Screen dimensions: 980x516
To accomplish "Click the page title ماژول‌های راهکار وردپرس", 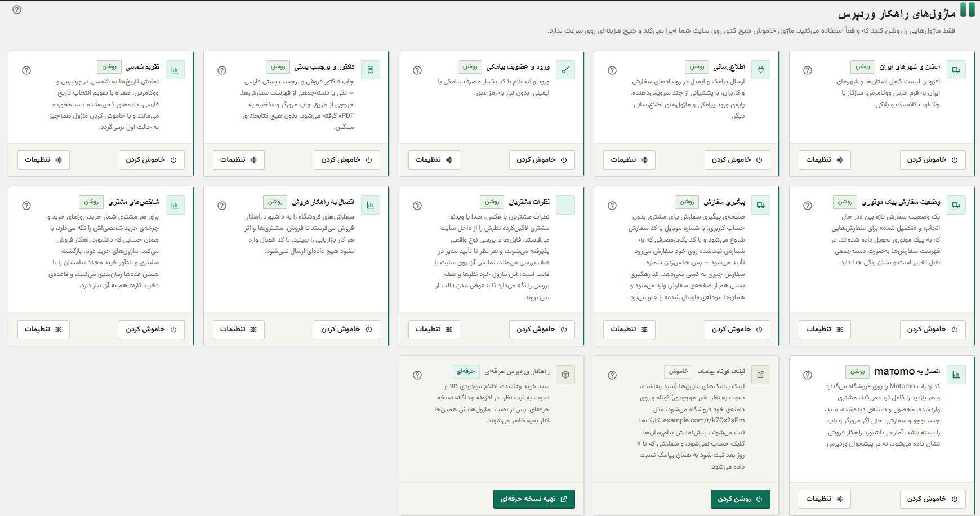I will click(897, 14).
